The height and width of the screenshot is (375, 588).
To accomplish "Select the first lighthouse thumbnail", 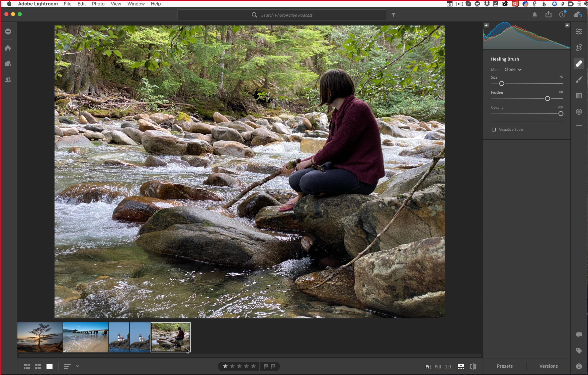I will (x=119, y=337).
